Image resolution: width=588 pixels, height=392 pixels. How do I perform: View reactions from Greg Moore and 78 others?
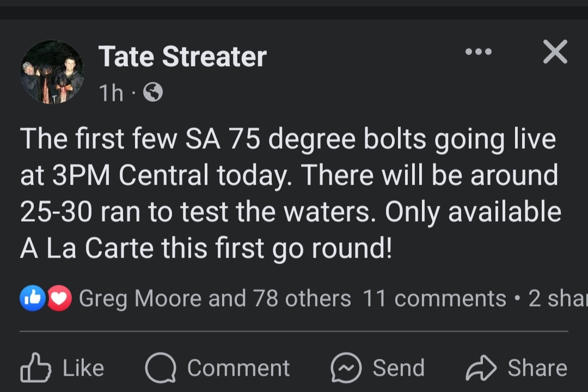[215, 298]
